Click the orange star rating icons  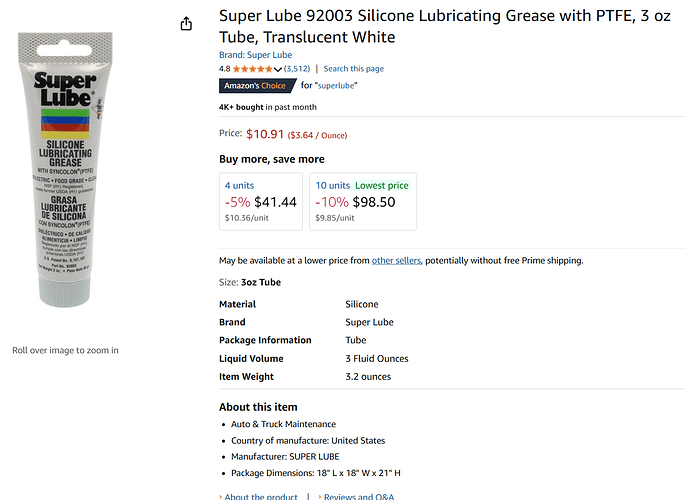point(253,69)
